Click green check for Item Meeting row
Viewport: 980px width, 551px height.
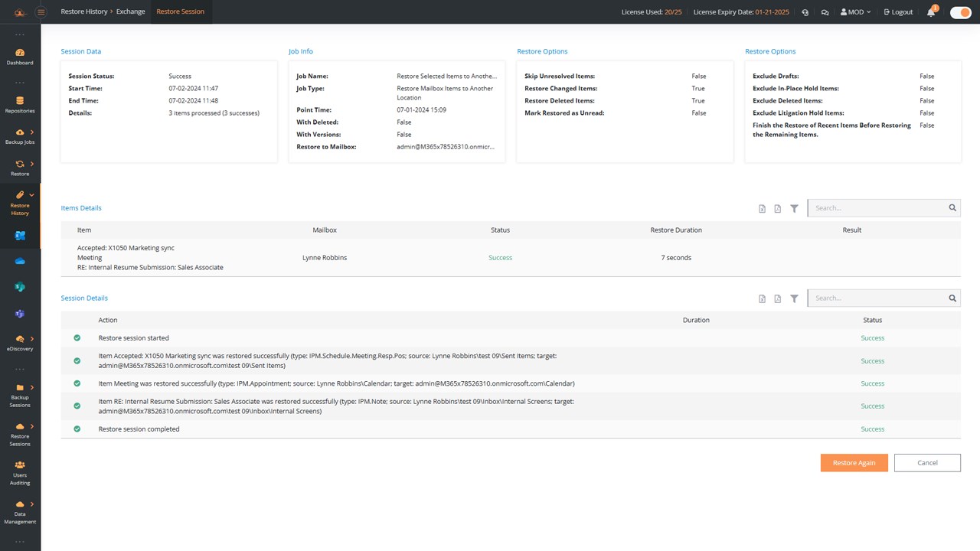point(77,383)
